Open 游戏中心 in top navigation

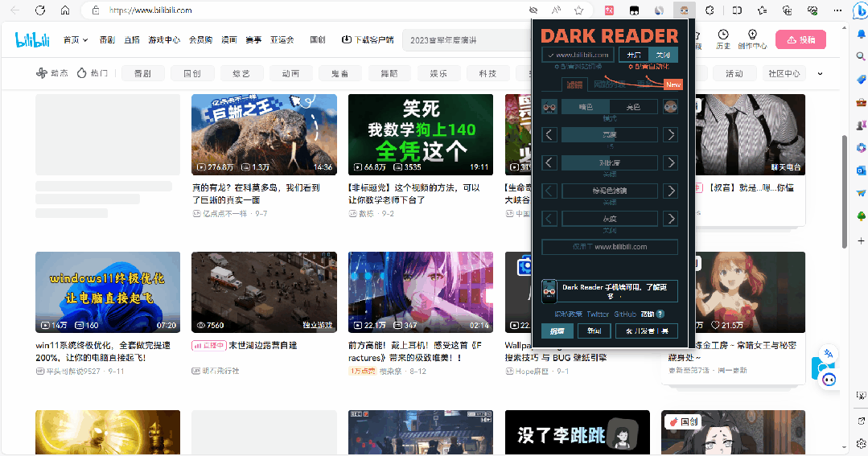click(164, 40)
